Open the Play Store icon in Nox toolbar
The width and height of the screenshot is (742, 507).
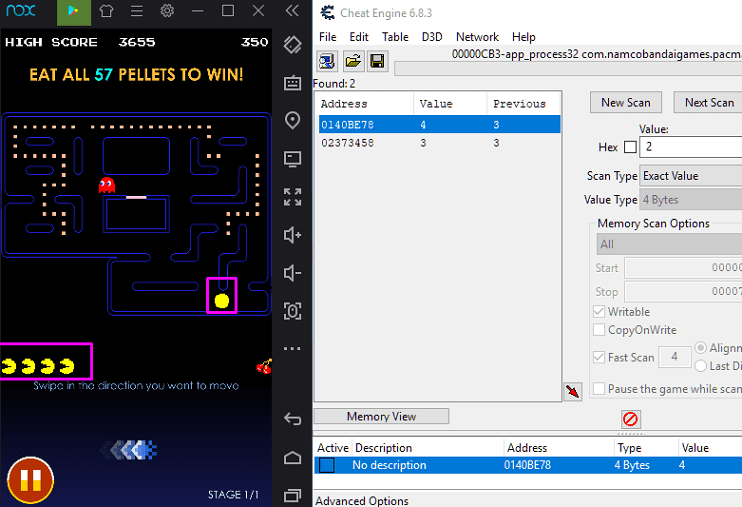click(x=74, y=11)
